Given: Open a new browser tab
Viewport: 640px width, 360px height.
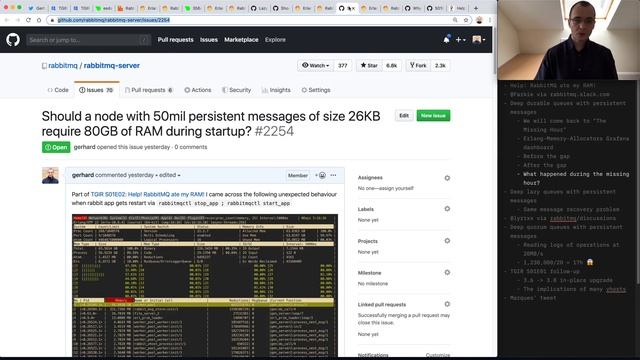Looking at the screenshot, I should pyautogui.click(x=476, y=8).
